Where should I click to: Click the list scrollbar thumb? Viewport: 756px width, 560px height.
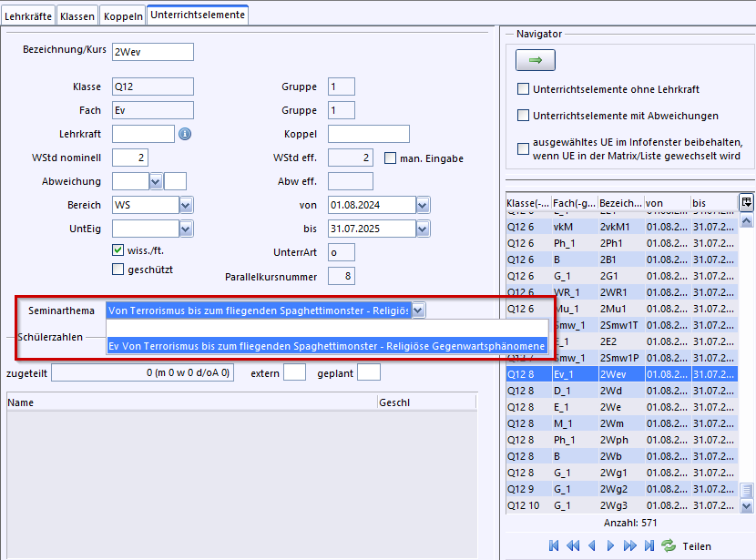(746, 490)
